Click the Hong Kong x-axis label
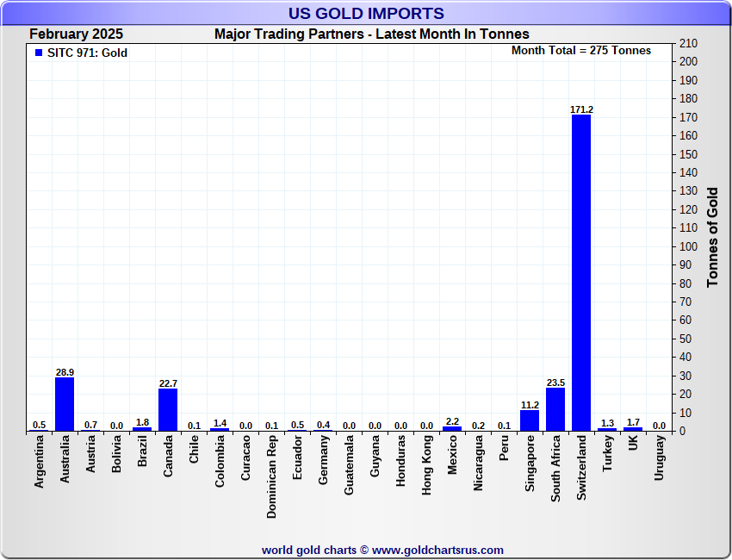 coord(426,464)
